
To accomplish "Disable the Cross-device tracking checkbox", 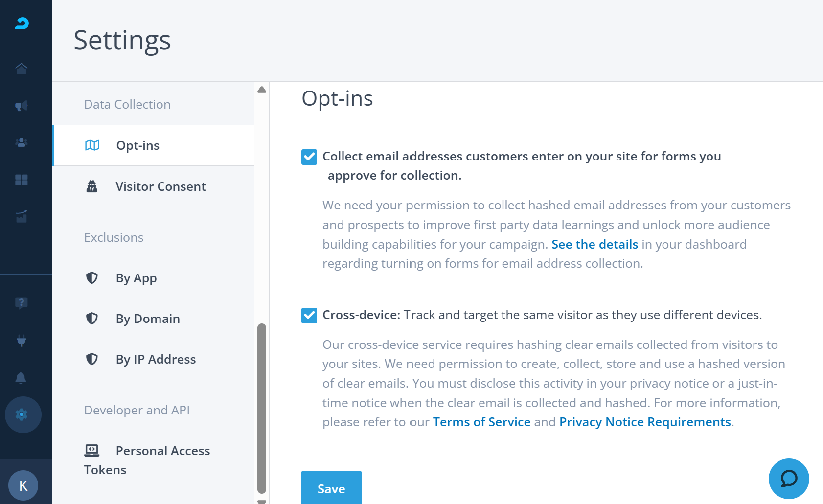I will click(309, 316).
